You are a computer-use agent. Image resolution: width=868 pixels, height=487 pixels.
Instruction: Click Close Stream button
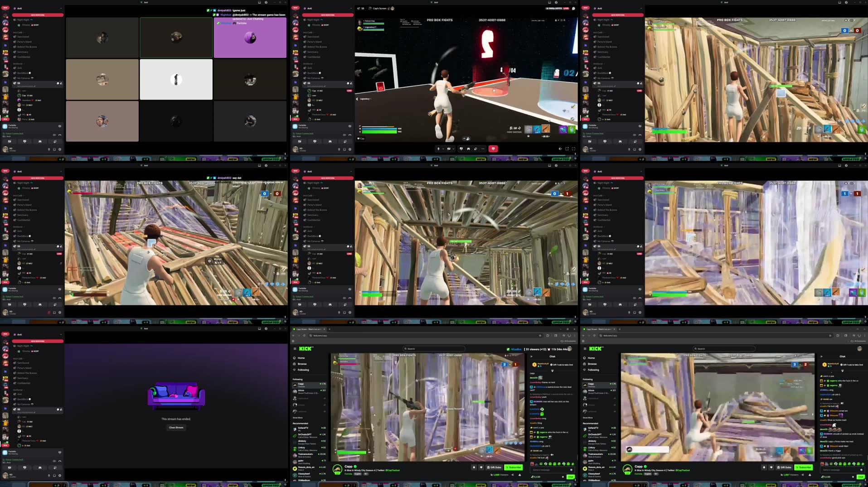pos(176,427)
